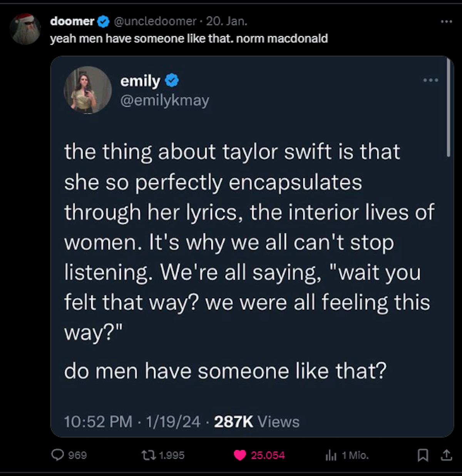Click the reply speech bubble icon
Viewport: 462px width, 476px height.
[58, 455]
